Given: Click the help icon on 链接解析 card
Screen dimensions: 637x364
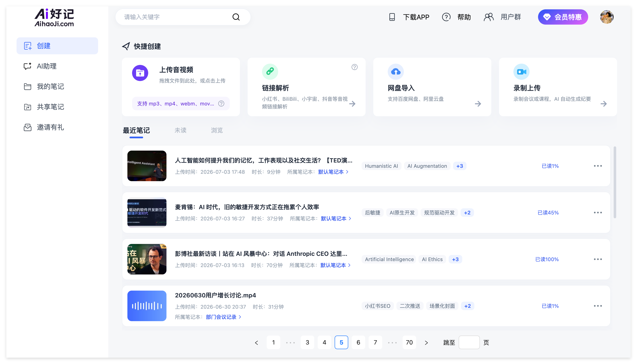Looking at the screenshot, I should [354, 67].
